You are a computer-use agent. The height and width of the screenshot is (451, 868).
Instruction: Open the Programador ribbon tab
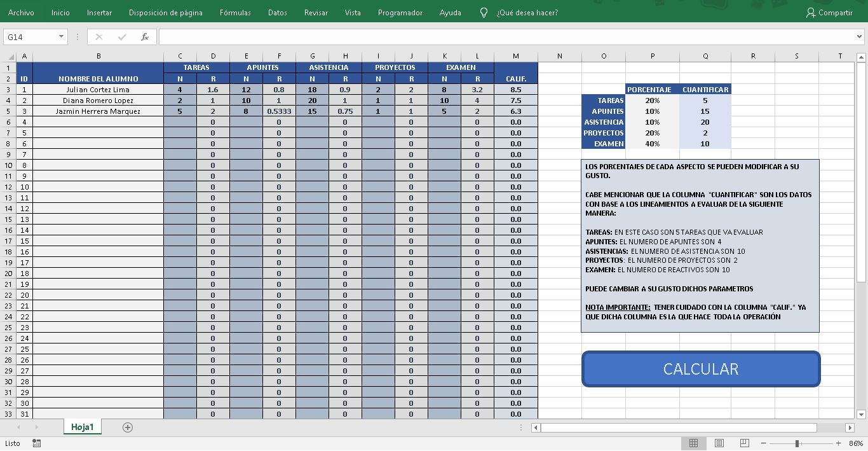pyautogui.click(x=400, y=12)
